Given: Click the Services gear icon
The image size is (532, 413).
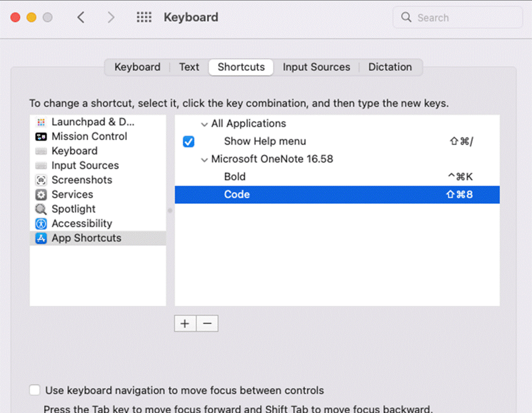Looking at the screenshot, I should [41, 195].
